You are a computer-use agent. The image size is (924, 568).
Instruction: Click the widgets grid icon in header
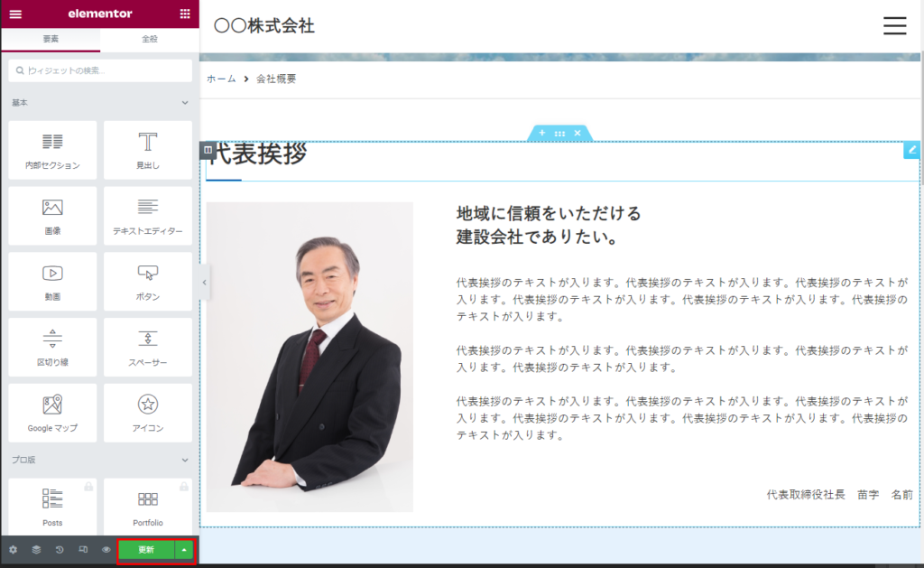185,14
